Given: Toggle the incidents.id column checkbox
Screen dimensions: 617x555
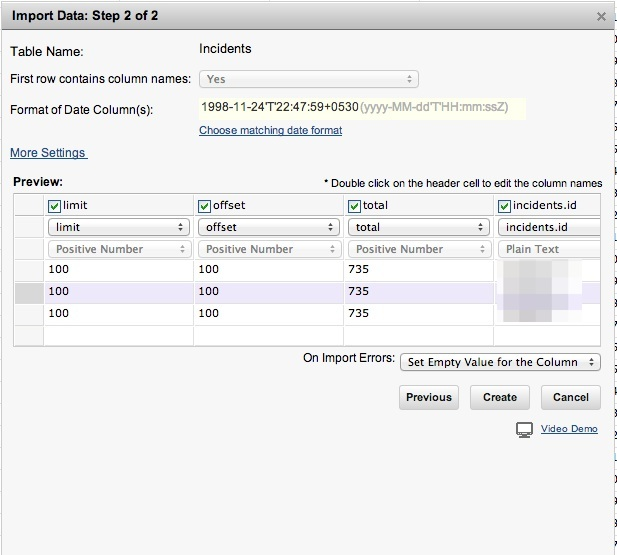Looking at the screenshot, I should [x=505, y=205].
